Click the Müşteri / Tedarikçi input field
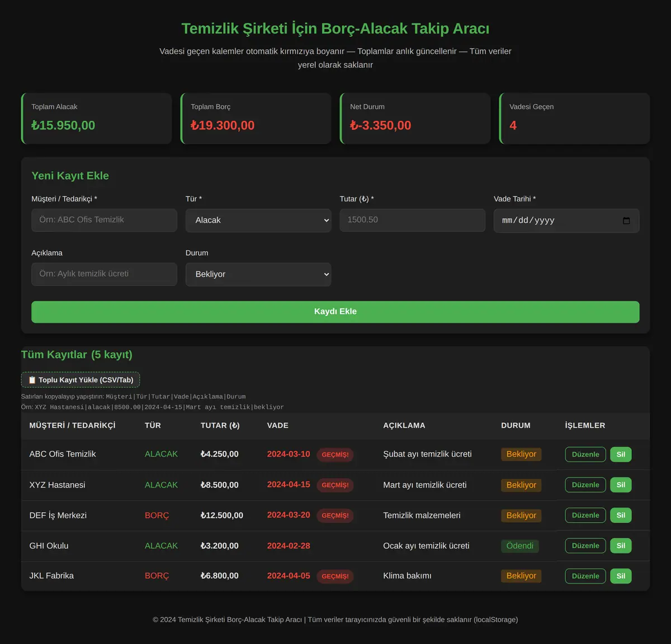 104,220
